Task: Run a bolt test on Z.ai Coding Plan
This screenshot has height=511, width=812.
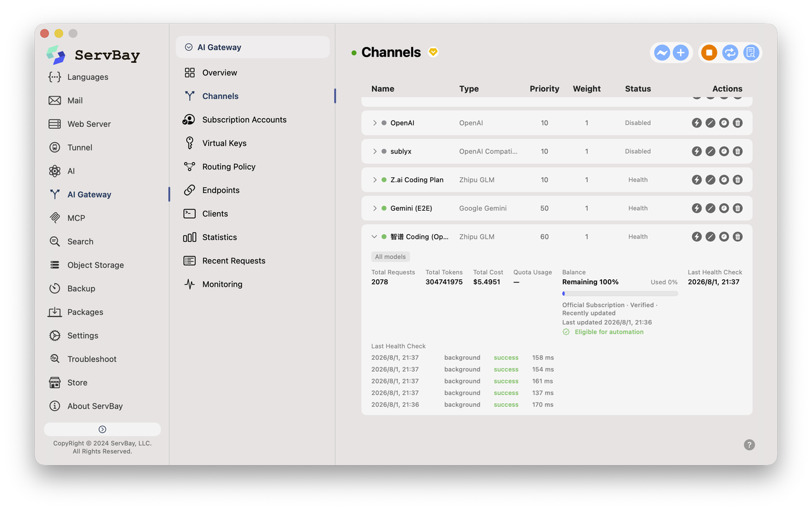Action: point(697,180)
